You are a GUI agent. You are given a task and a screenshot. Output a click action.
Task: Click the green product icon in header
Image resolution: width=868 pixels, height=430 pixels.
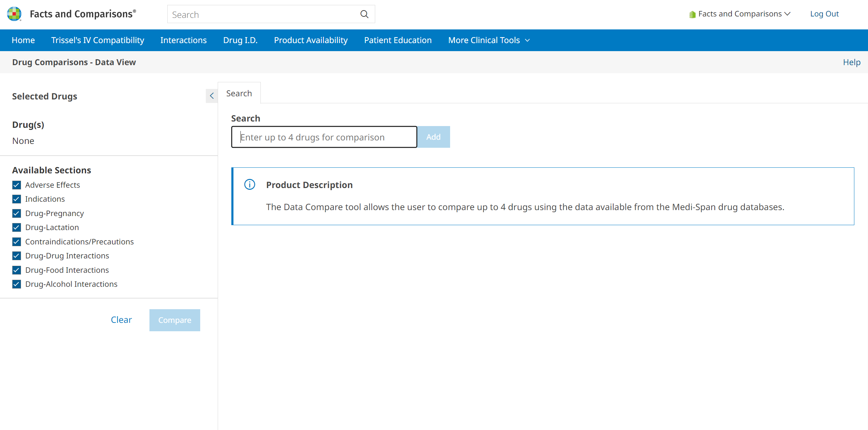click(692, 14)
